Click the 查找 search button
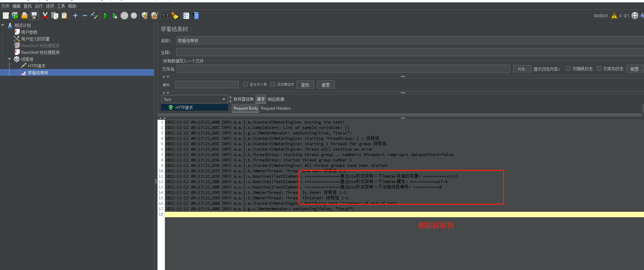Image resolution: width=644 pixels, height=270 pixels. (x=305, y=85)
